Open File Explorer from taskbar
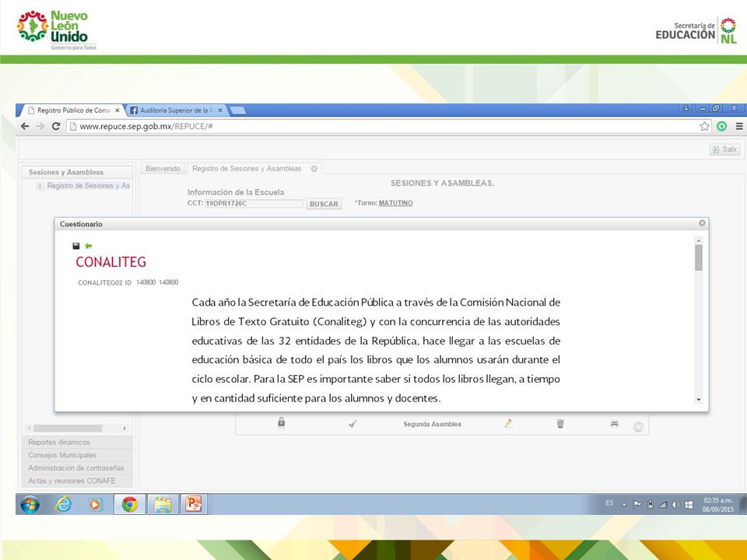 pos(163,504)
